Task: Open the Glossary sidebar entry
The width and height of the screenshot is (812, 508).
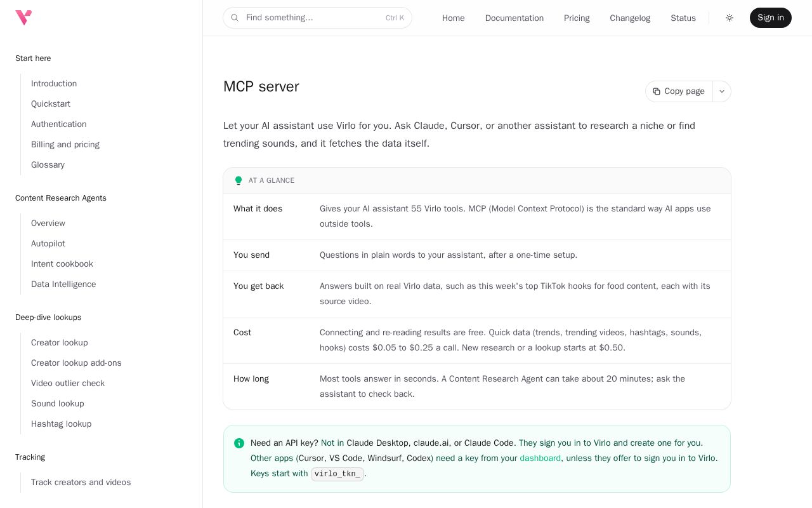Action: pos(48,165)
